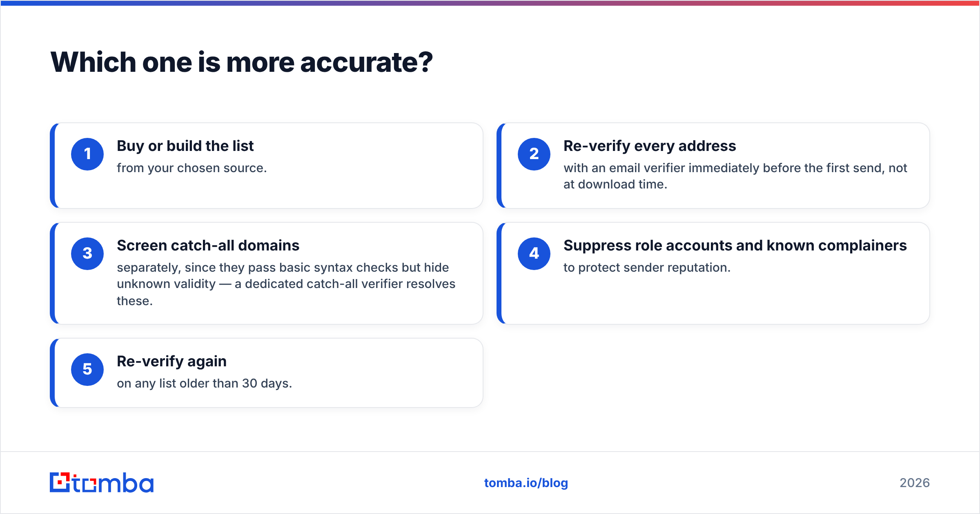The height and width of the screenshot is (514, 980).
Task: Click the tomba wordmark in footer
Action: (x=113, y=483)
